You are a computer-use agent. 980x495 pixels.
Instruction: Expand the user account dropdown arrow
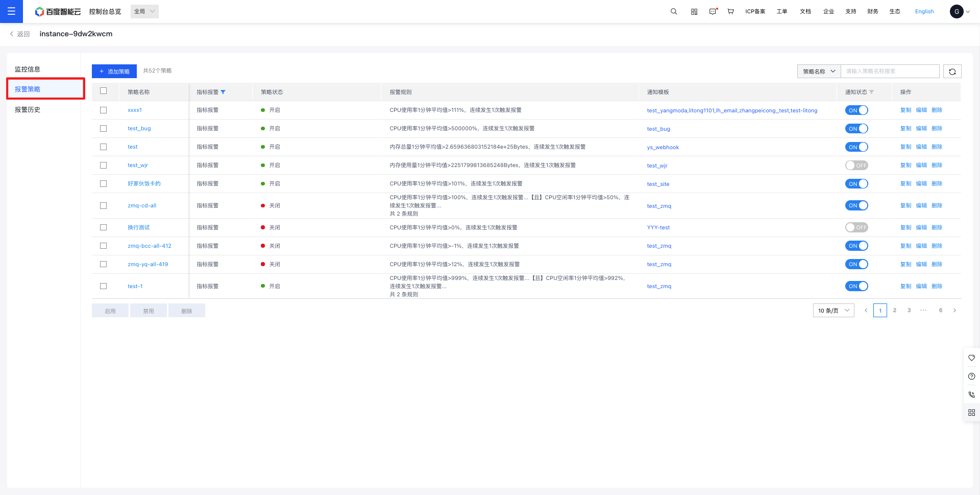[x=968, y=12]
